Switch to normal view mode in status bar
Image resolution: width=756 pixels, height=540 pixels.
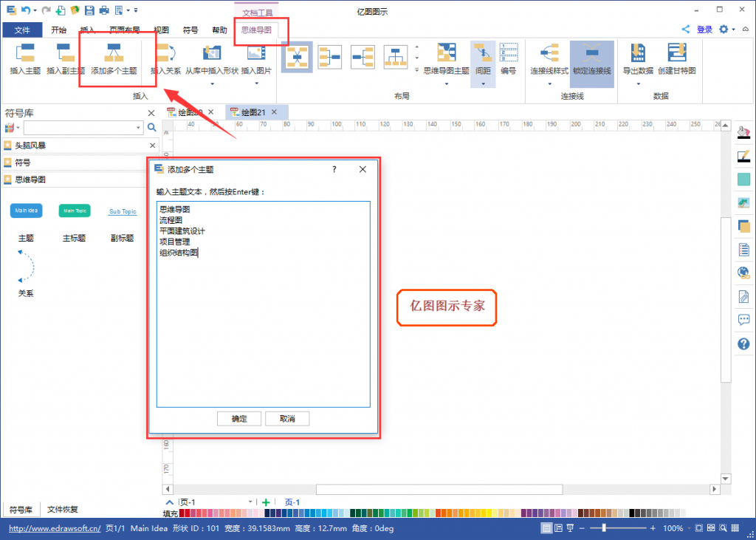tap(546, 528)
